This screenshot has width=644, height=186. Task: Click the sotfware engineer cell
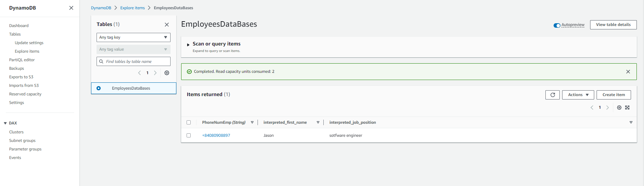[346, 135]
